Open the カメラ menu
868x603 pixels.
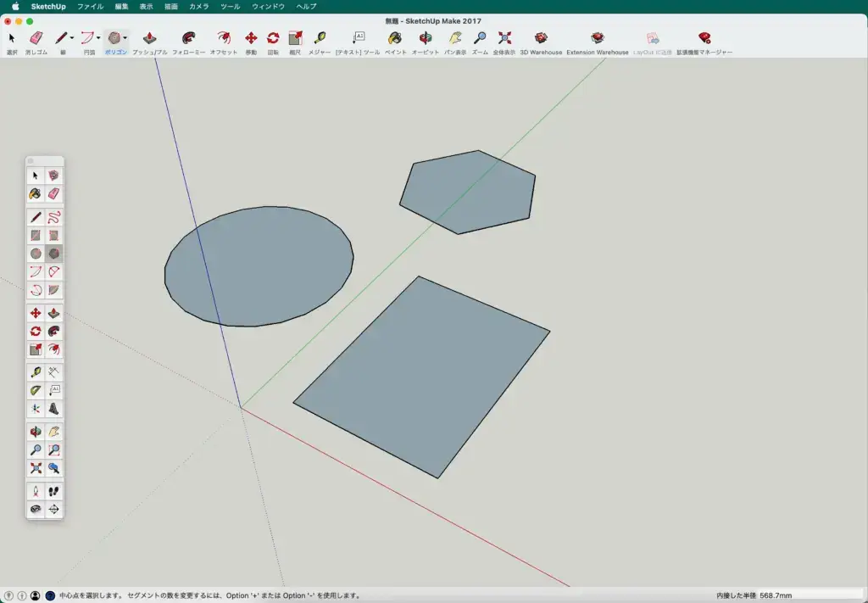pos(199,7)
